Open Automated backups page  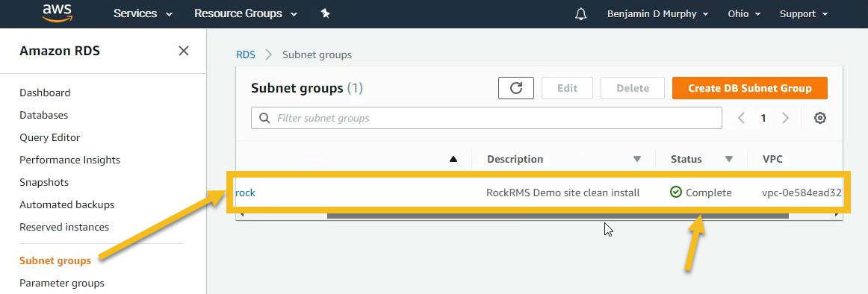(67, 204)
